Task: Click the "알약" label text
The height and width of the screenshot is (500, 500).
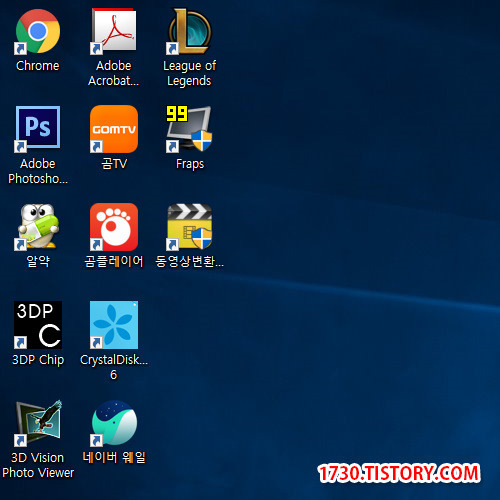Action: [x=38, y=261]
